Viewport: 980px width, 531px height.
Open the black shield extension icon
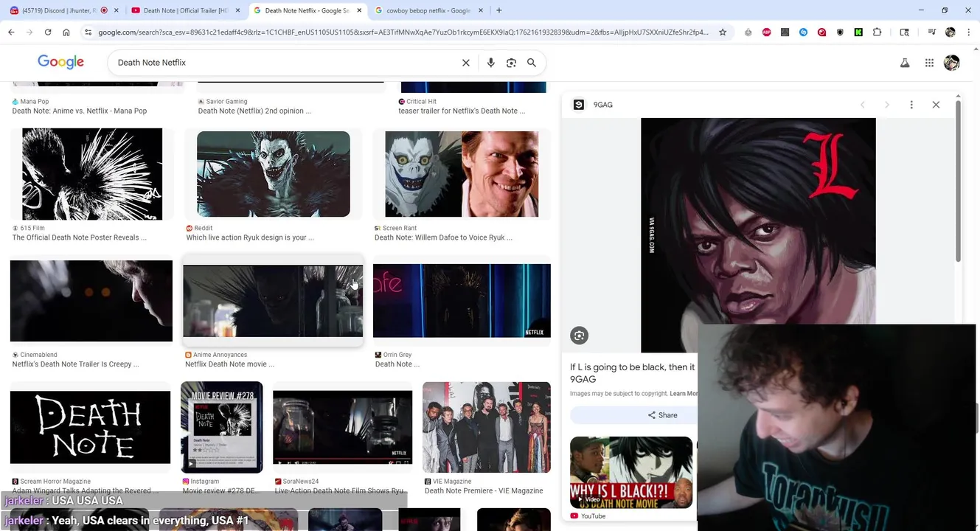[x=840, y=32]
